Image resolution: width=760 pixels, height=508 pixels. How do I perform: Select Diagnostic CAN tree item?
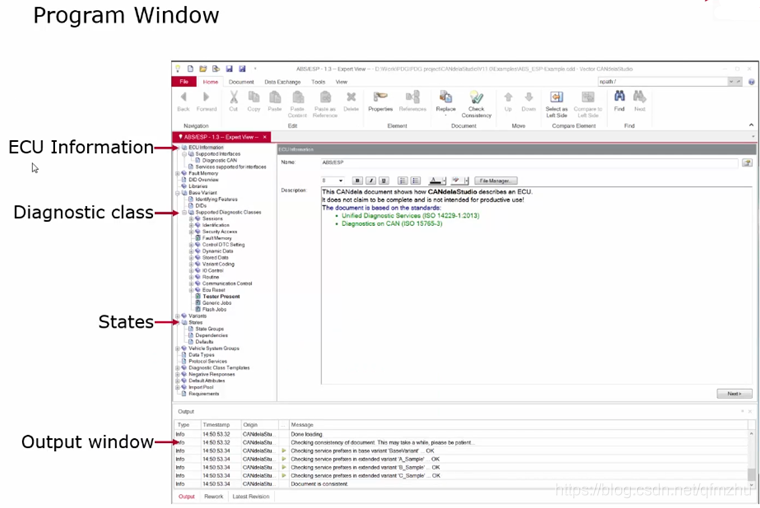pyautogui.click(x=220, y=160)
